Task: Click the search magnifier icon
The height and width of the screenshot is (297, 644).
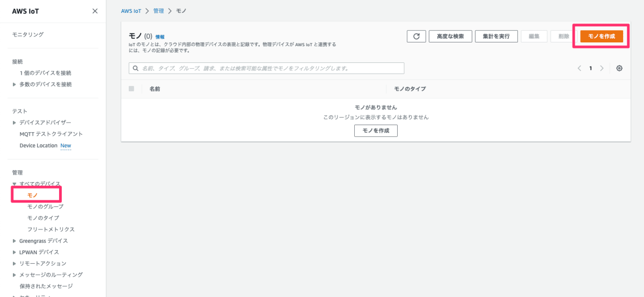Action: point(135,68)
